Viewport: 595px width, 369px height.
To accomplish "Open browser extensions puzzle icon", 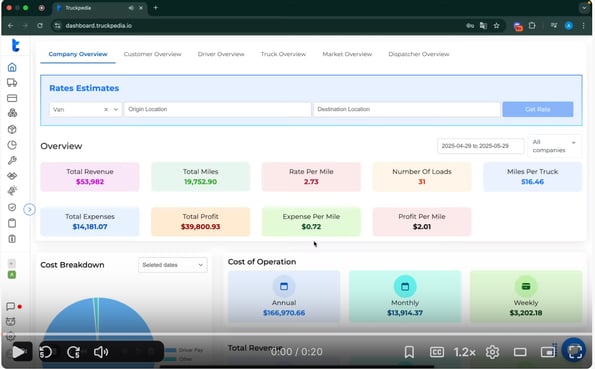I will point(532,25).
